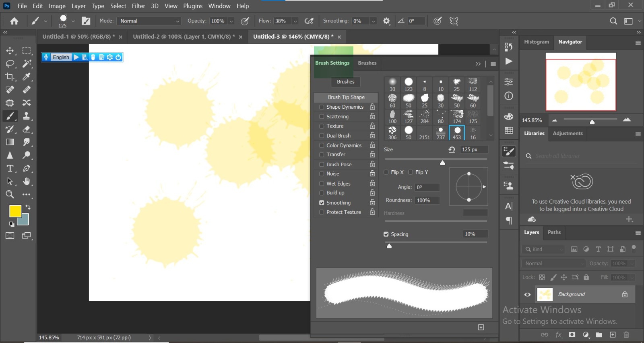Select the Clone Stamp tool

click(27, 116)
